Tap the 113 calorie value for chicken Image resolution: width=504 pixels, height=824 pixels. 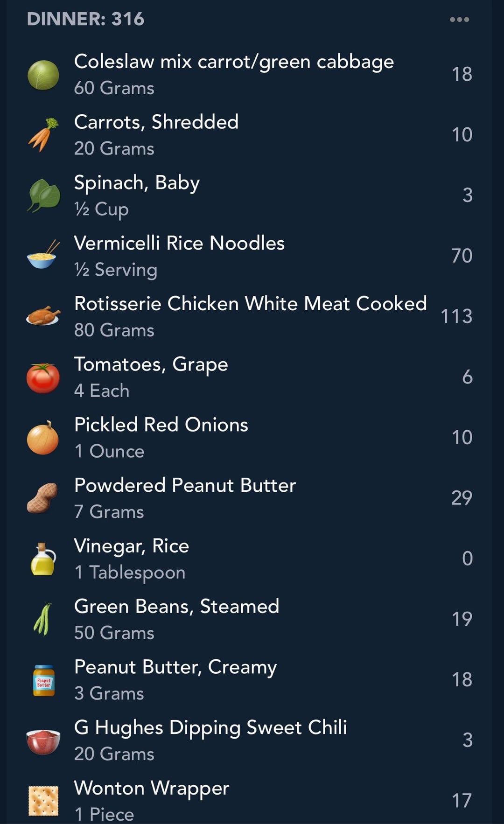456,316
